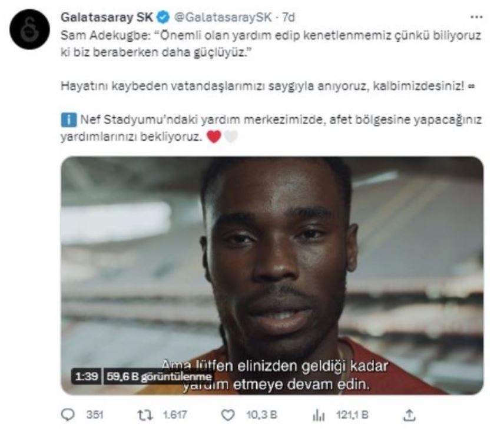The width and height of the screenshot is (497, 448).
Task: Click the red heart emoji in text
Action: tap(214, 137)
